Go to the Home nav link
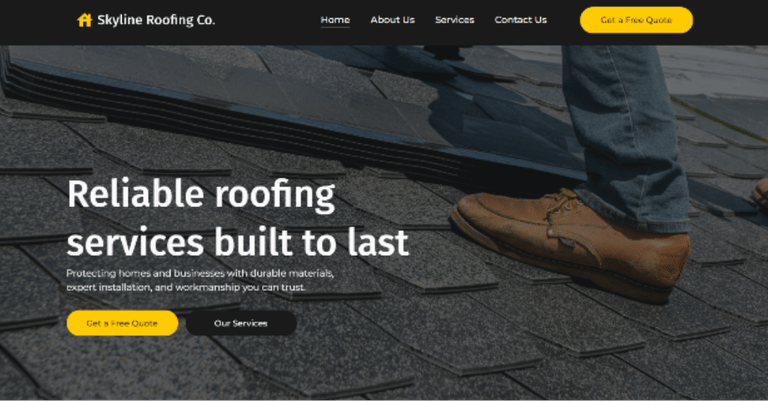This screenshot has width=768, height=402. pos(335,20)
